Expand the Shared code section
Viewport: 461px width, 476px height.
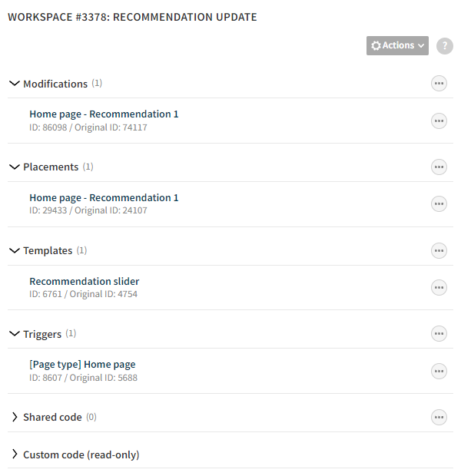[x=15, y=417]
